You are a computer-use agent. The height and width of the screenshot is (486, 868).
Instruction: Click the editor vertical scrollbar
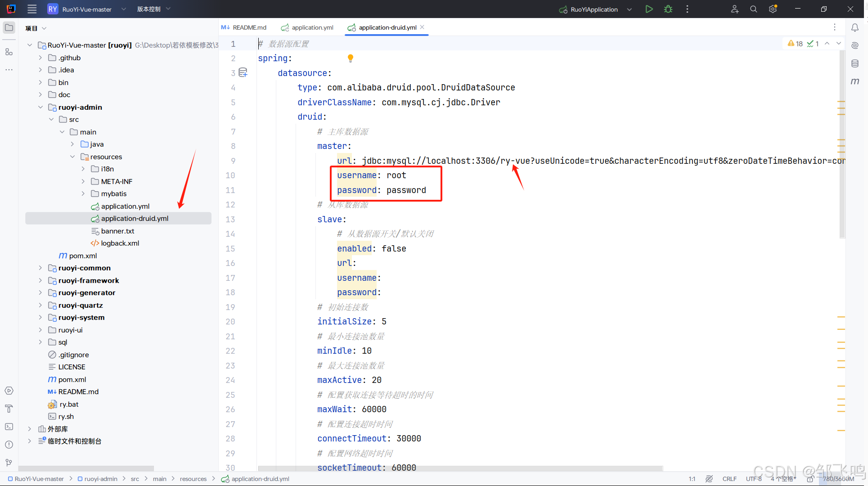pyautogui.click(x=842, y=144)
